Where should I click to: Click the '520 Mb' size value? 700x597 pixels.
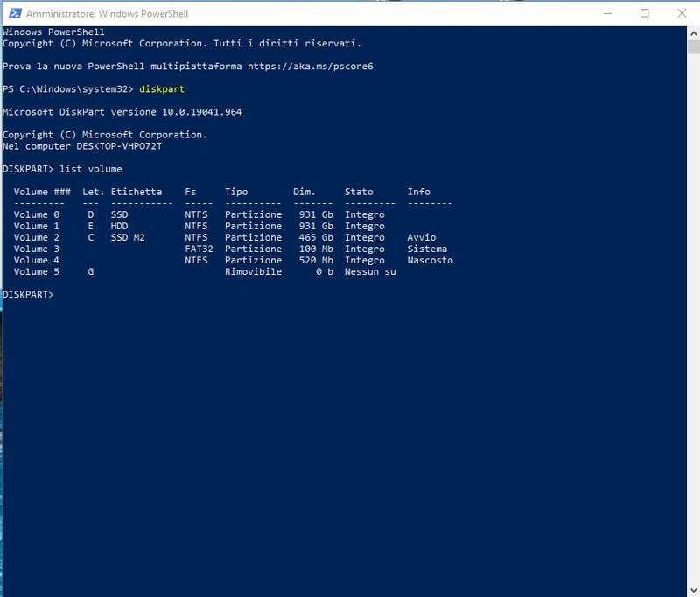pos(316,260)
